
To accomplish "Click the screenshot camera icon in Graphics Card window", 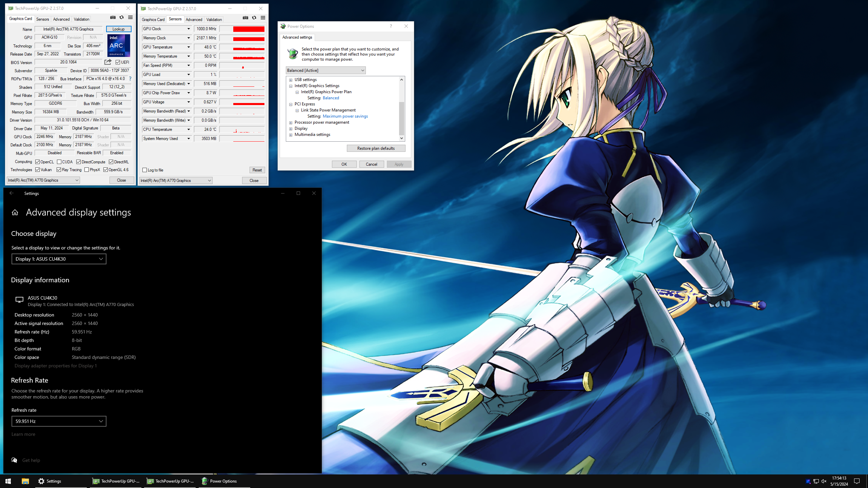I will coord(113,18).
